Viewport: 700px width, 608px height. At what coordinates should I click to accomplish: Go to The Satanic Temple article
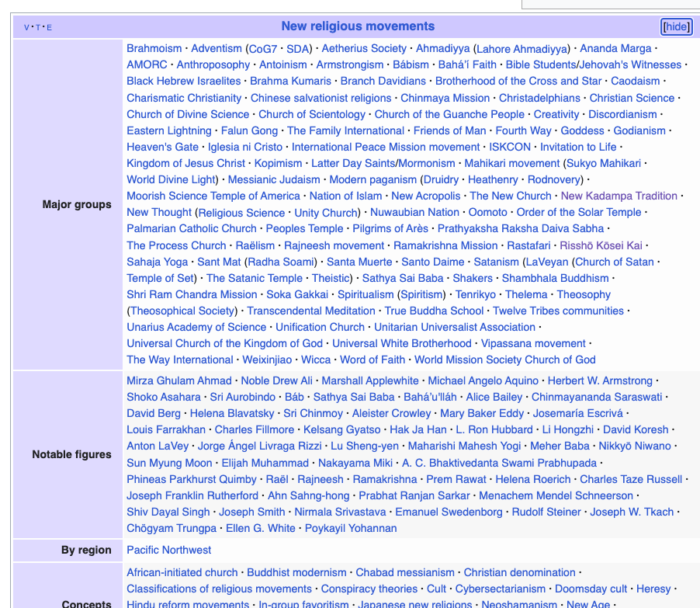coord(254,278)
